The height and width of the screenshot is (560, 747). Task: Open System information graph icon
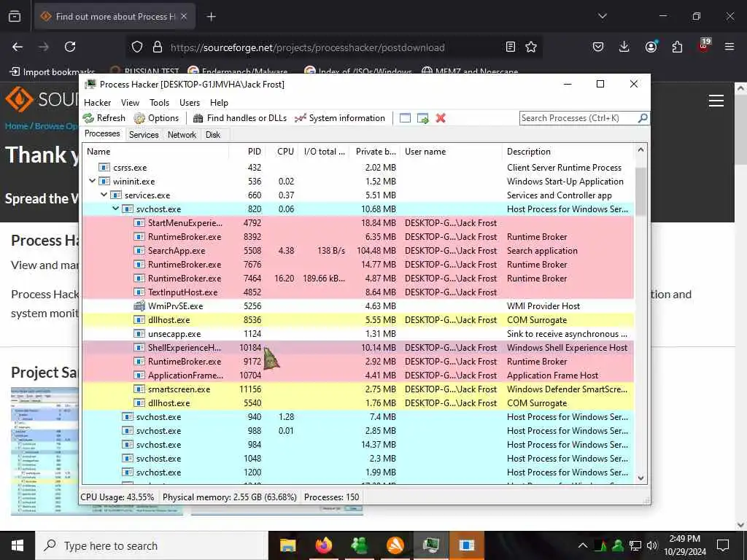(301, 118)
